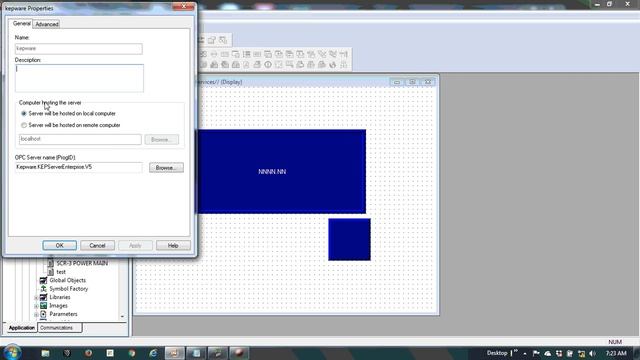
Task: Click the localhost computer name field
Action: pos(80,139)
